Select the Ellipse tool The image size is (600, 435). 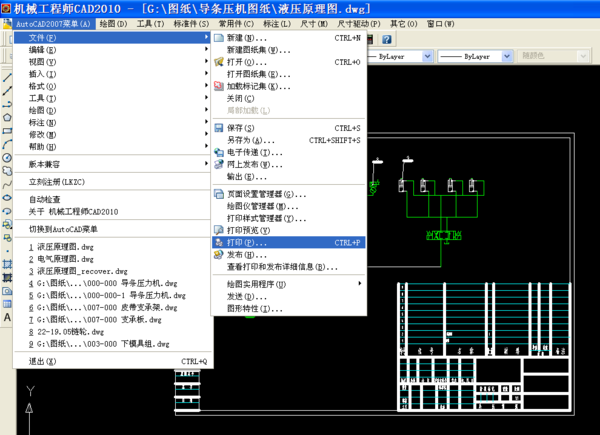pos(7,198)
